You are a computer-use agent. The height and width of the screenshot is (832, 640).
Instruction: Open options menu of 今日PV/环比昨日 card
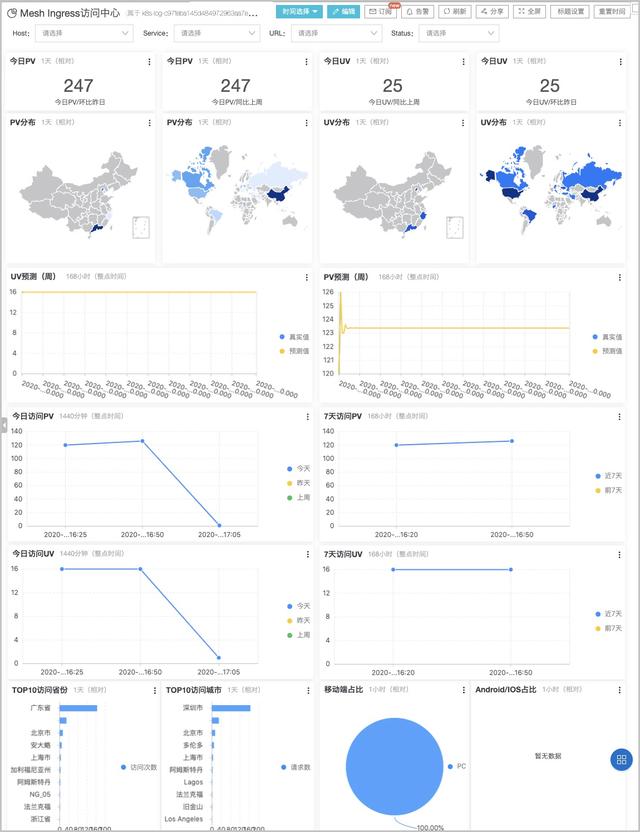(149, 62)
